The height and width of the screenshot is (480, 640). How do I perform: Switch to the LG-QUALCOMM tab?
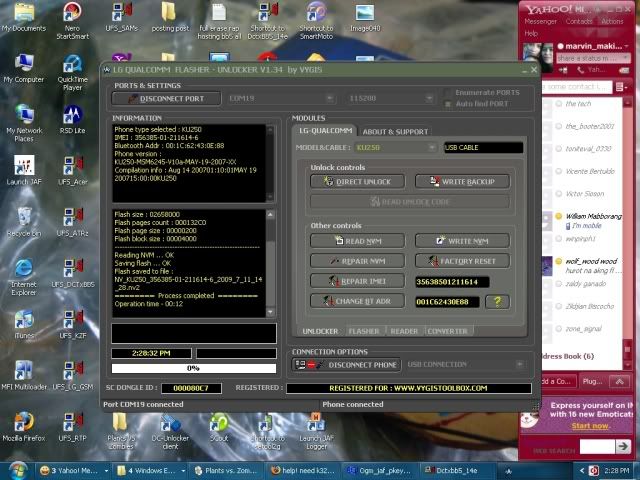[x=325, y=131]
